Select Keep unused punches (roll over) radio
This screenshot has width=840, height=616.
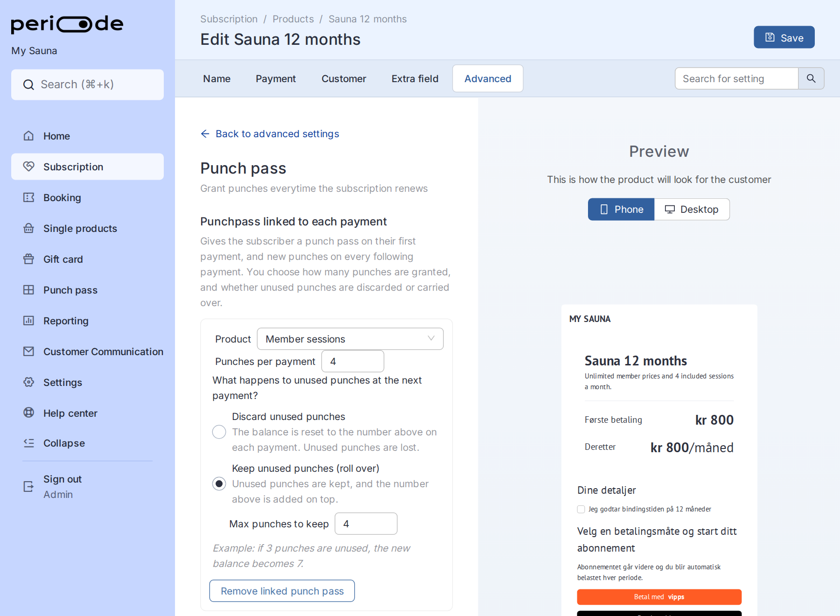(x=219, y=483)
